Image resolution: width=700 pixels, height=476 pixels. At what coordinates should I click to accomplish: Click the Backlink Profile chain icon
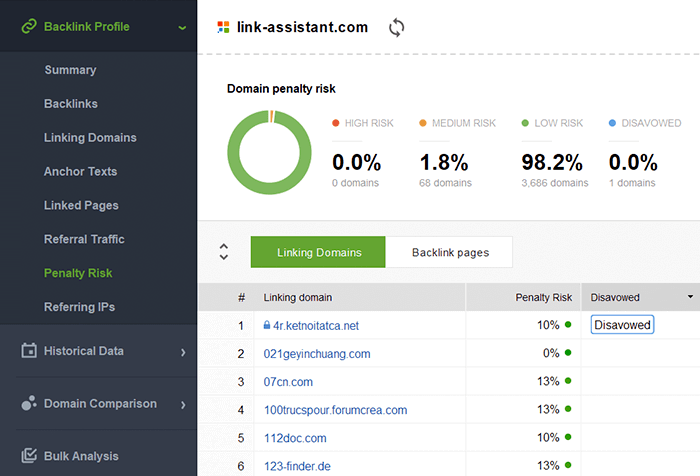click(x=29, y=26)
